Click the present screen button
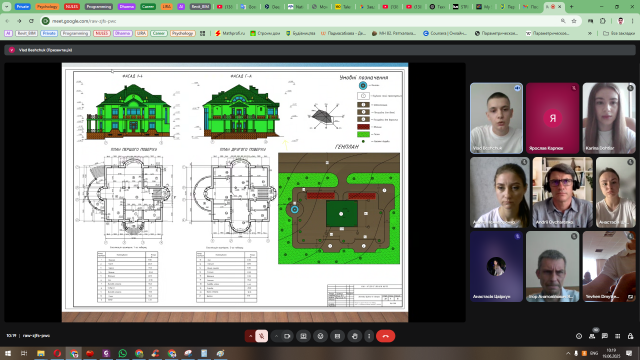 coord(303,336)
